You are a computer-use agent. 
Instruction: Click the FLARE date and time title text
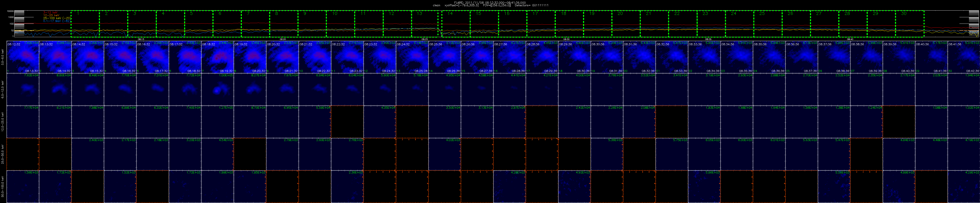(x=490, y=2)
